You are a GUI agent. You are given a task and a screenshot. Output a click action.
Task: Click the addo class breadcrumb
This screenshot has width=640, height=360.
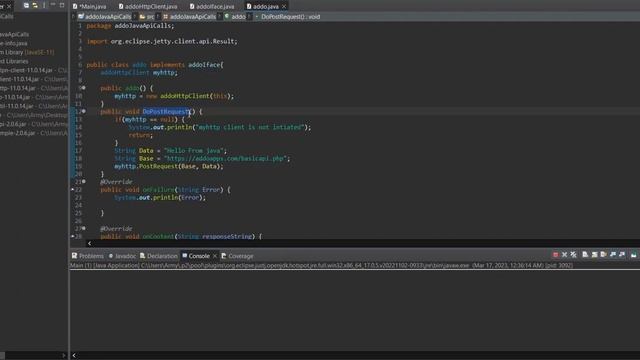coord(236,17)
